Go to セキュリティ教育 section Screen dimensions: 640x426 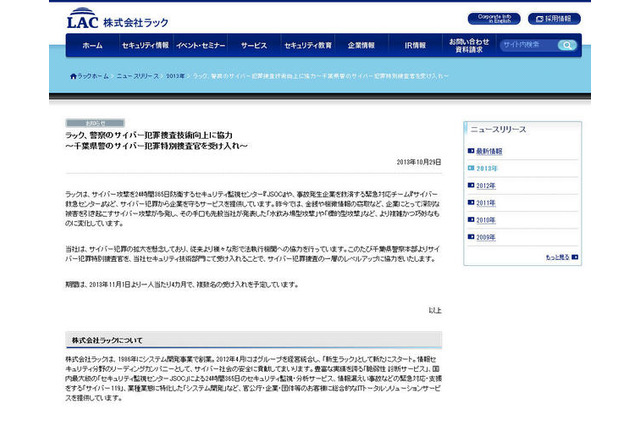click(308, 46)
